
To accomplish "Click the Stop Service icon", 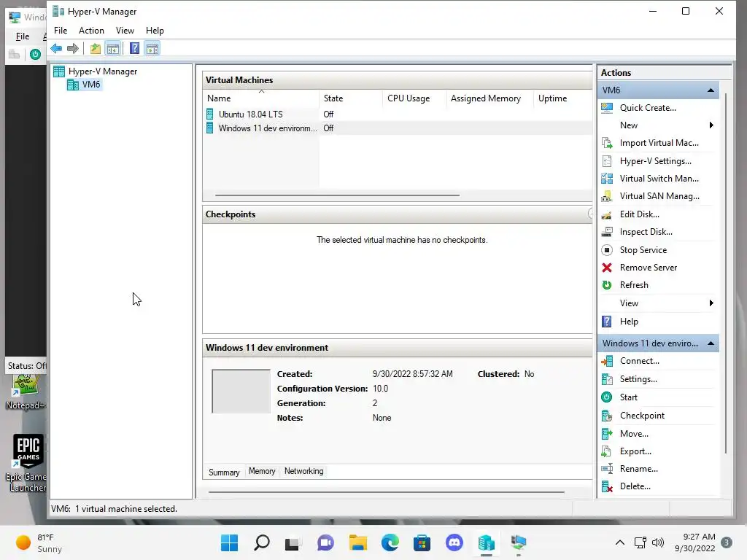I will (x=607, y=250).
